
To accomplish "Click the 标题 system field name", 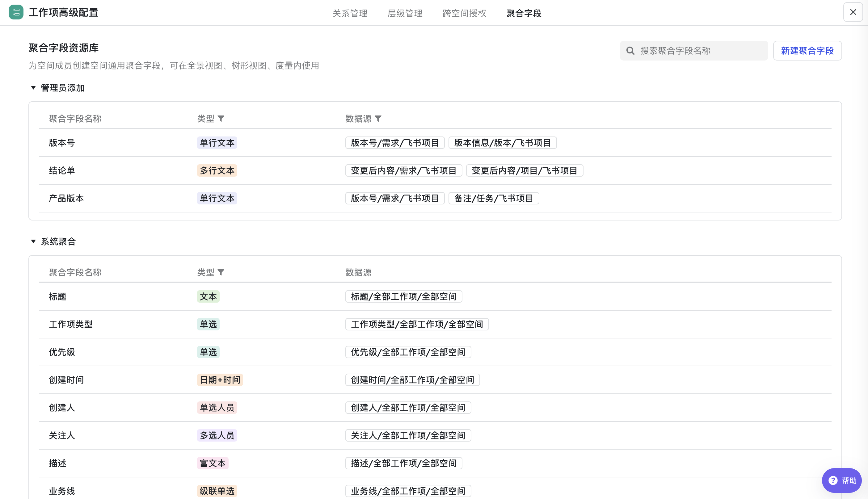I will 57,296.
